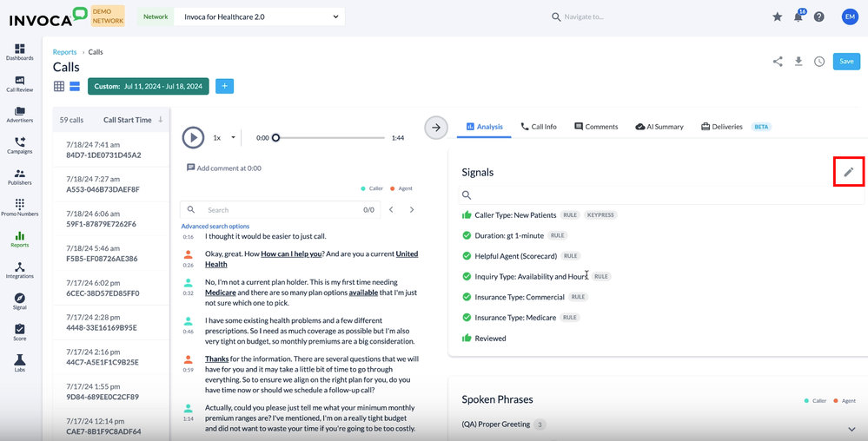868x441 pixels.
Task: Open Advertisers in the sidebar
Action: (x=20, y=115)
